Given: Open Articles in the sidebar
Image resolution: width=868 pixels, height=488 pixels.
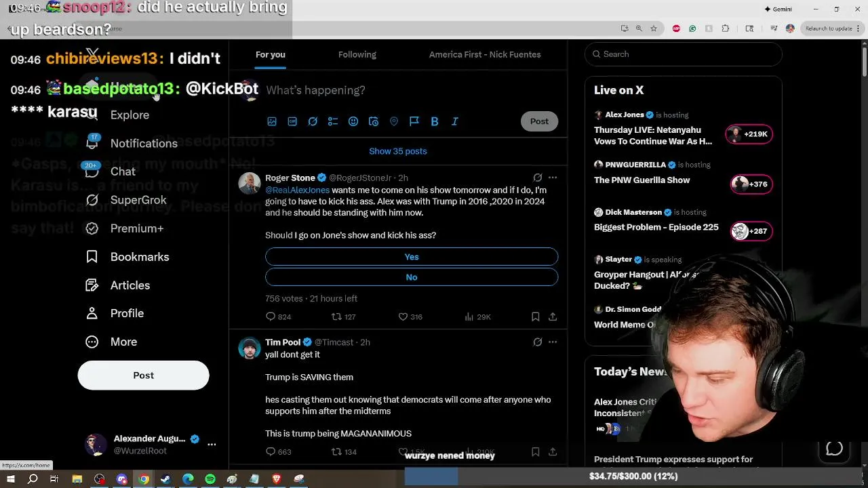Looking at the screenshot, I should click(x=118, y=285).
